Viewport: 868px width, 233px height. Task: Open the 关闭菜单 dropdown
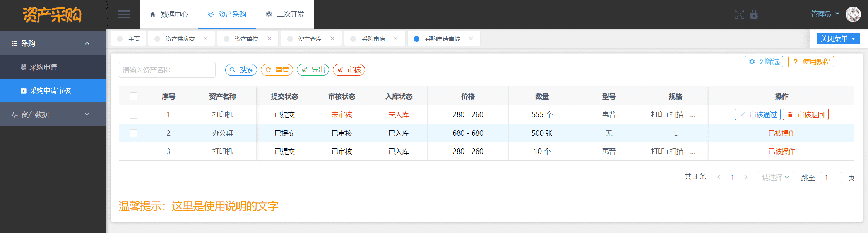838,39
